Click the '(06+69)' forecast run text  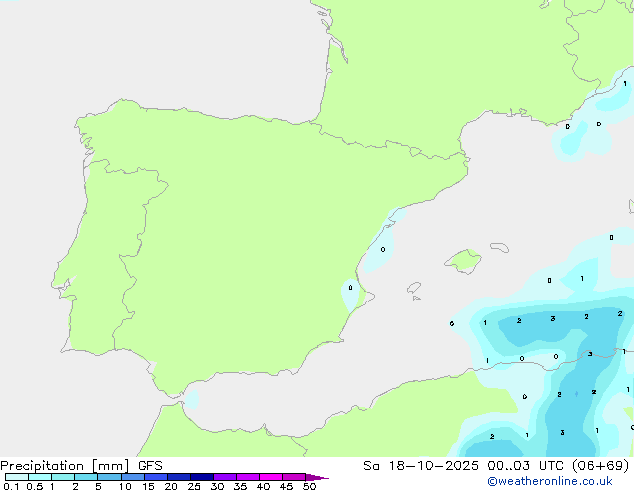pos(600,466)
